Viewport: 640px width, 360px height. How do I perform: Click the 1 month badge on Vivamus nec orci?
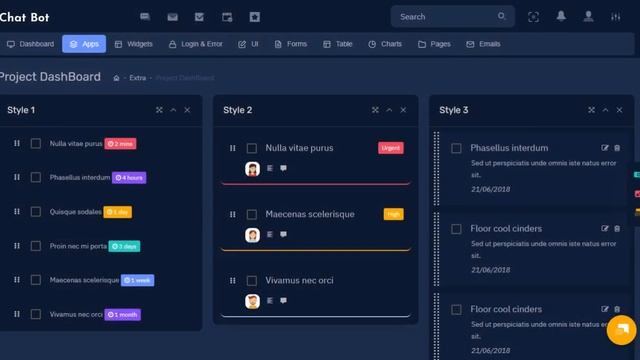coord(122,314)
